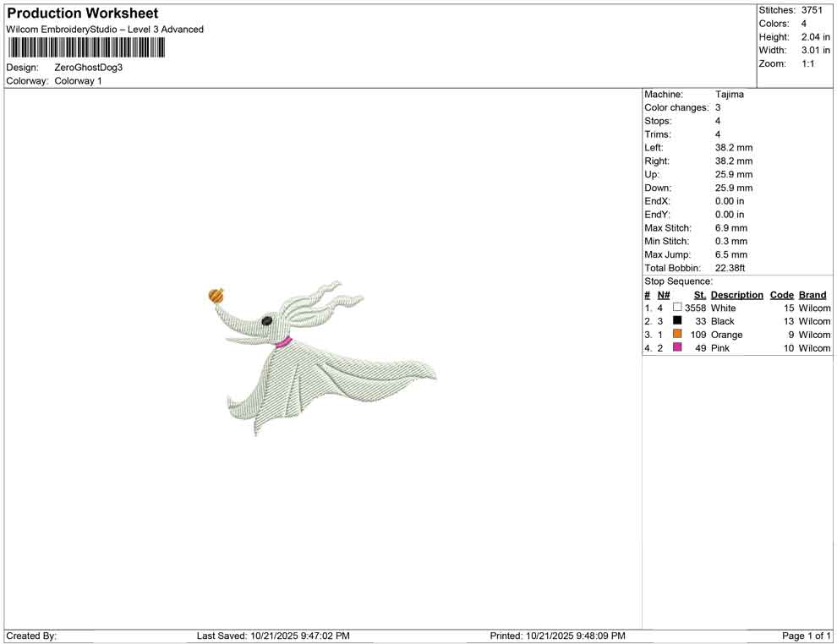Click the Left value '38.2 mm'
The width and height of the screenshot is (837, 644).
(x=734, y=148)
